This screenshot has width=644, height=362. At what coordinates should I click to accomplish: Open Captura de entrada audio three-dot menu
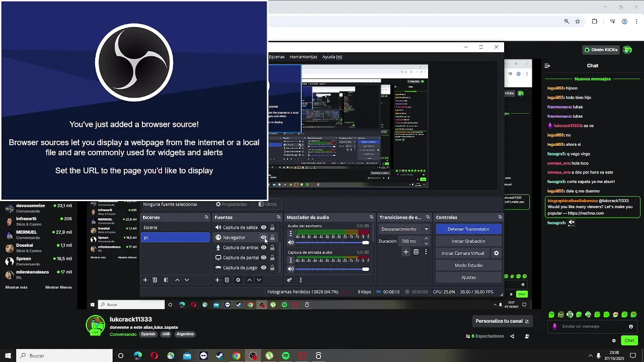[291, 260]
